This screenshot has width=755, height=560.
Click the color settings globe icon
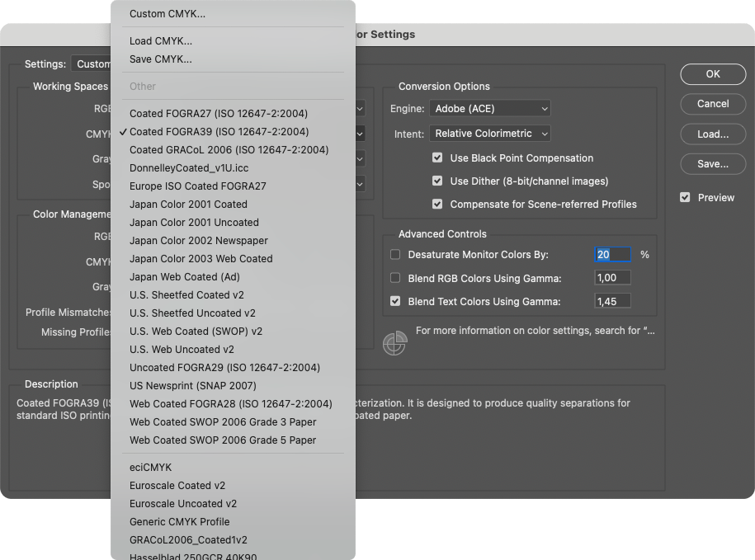click(x=394, y=342)
